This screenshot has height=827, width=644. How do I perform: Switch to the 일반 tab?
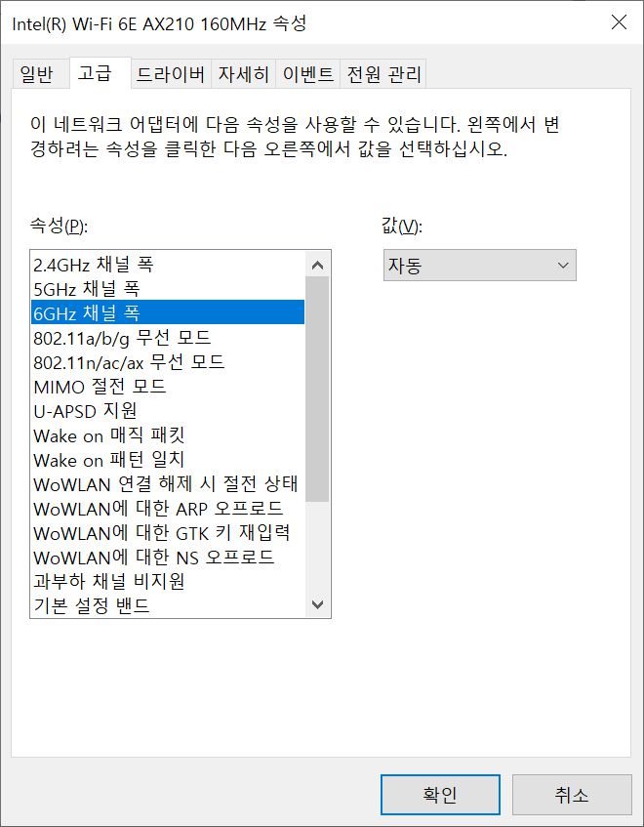pos(40,74)
